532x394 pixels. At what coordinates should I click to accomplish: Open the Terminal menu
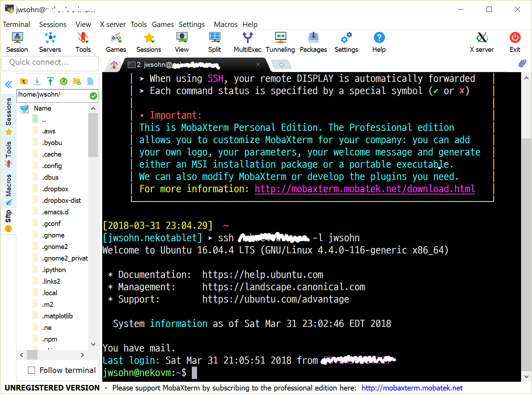point(16,25)
